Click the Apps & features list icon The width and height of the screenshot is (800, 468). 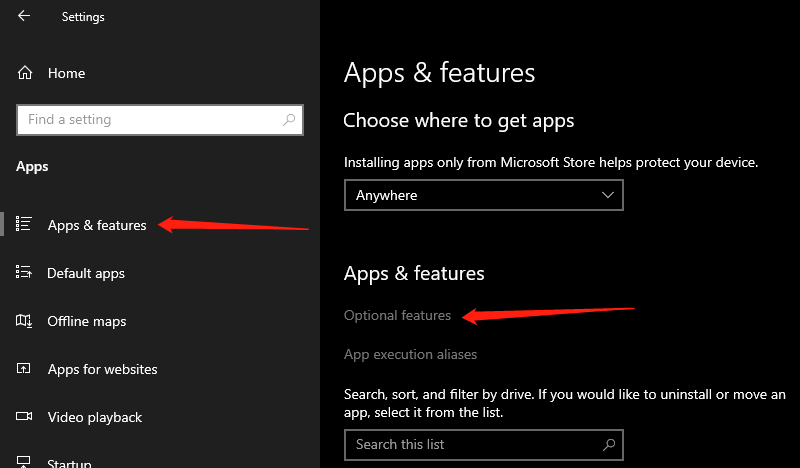pyautogui.click(x=23, y=224)
